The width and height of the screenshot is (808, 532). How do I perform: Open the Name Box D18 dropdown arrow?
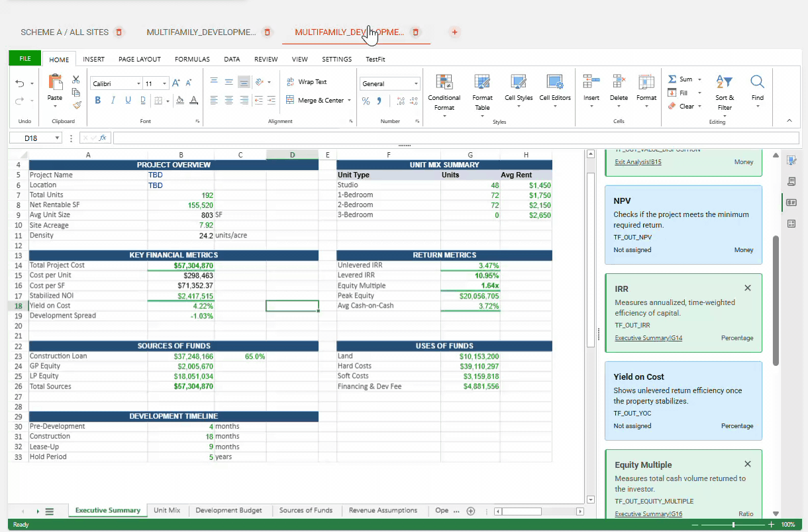(x=58, y=138)
